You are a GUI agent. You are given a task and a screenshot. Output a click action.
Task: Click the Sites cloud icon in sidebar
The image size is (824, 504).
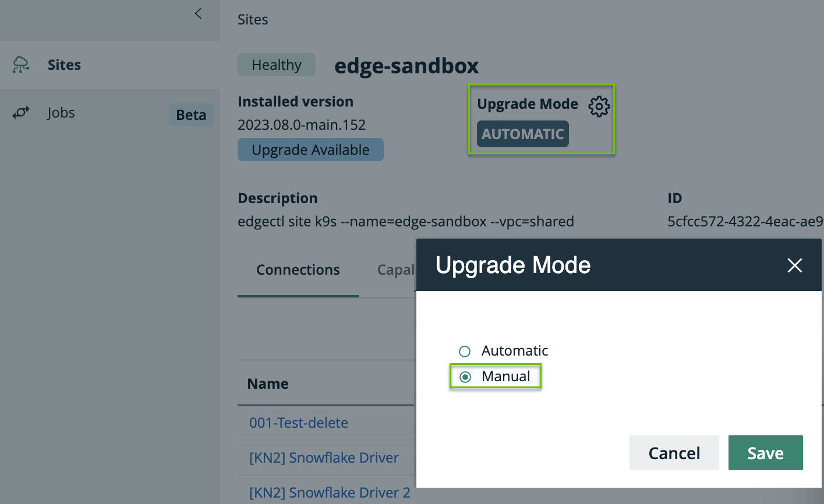point(21,65)
